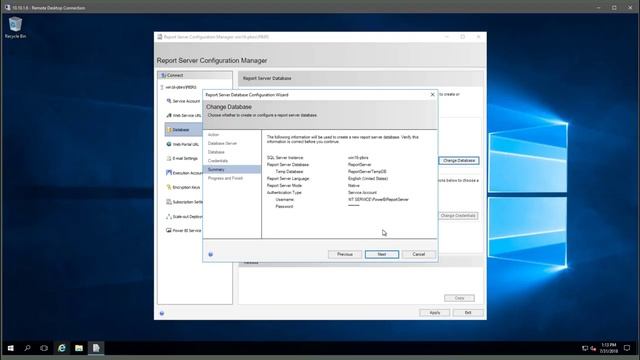Click Report Server Configuration taskbar icon
Screen dimensions: 640x360
tap(96, 348)
